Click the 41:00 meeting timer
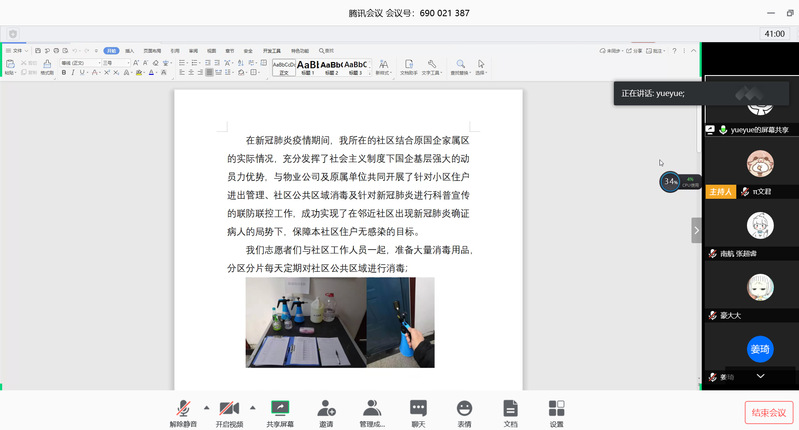The width and height of the screenshot is (799, 430). click(x=774, y=33)
